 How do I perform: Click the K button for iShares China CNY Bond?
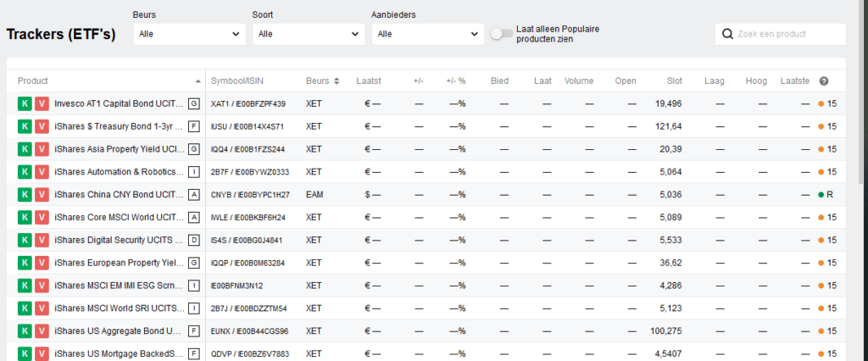point(25,194)
